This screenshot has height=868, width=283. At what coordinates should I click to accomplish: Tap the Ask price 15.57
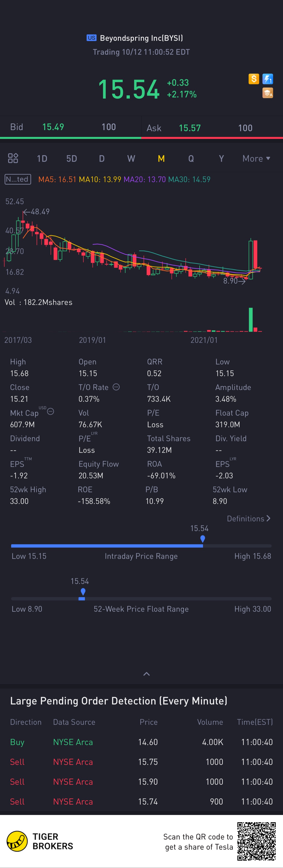(190, 128)
